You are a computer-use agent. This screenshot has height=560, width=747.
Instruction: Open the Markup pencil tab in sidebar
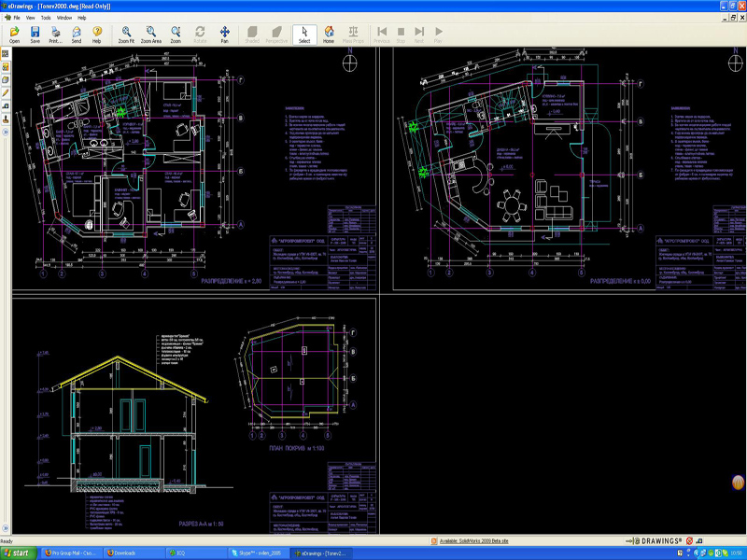(x=5, y=93)
